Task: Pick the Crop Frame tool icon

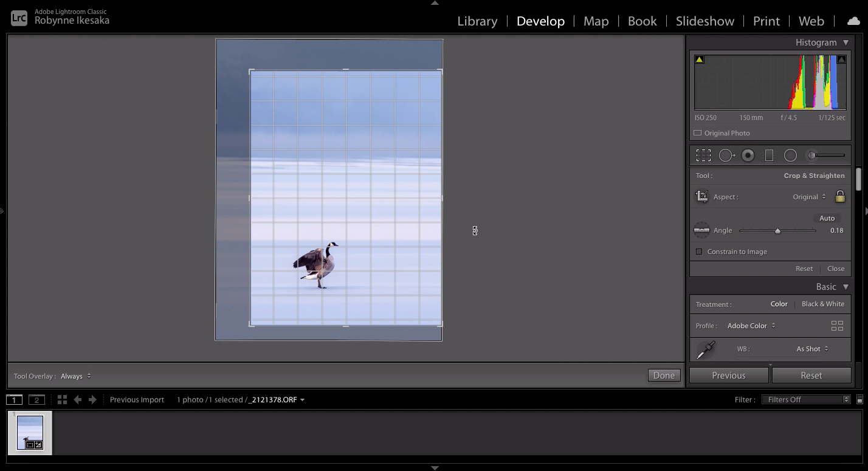Action: click(702, 196)
